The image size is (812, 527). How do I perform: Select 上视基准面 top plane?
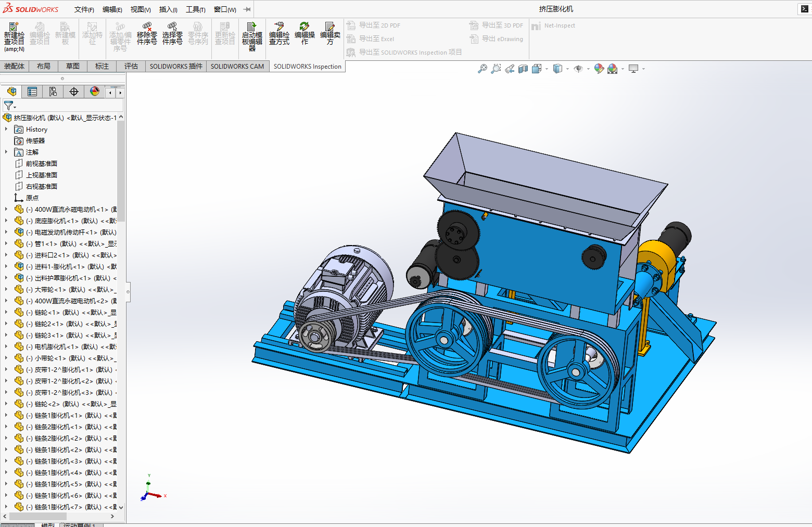[x=42, y=175]
